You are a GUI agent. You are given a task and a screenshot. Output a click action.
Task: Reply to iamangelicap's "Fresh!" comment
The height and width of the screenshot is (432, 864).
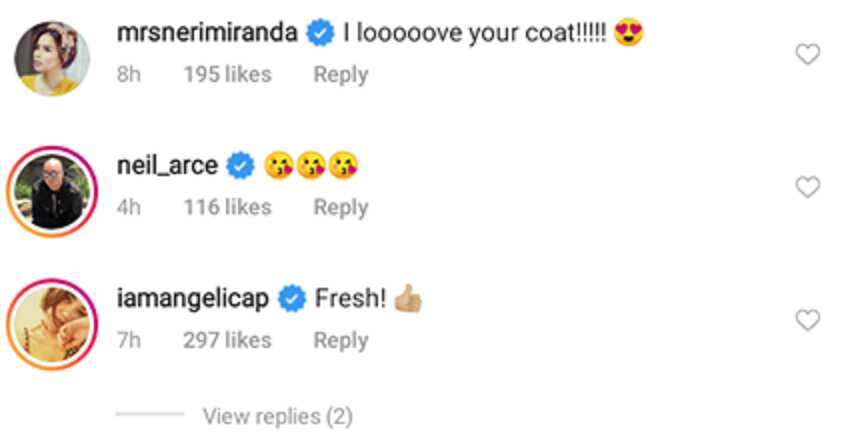point(341,341)
